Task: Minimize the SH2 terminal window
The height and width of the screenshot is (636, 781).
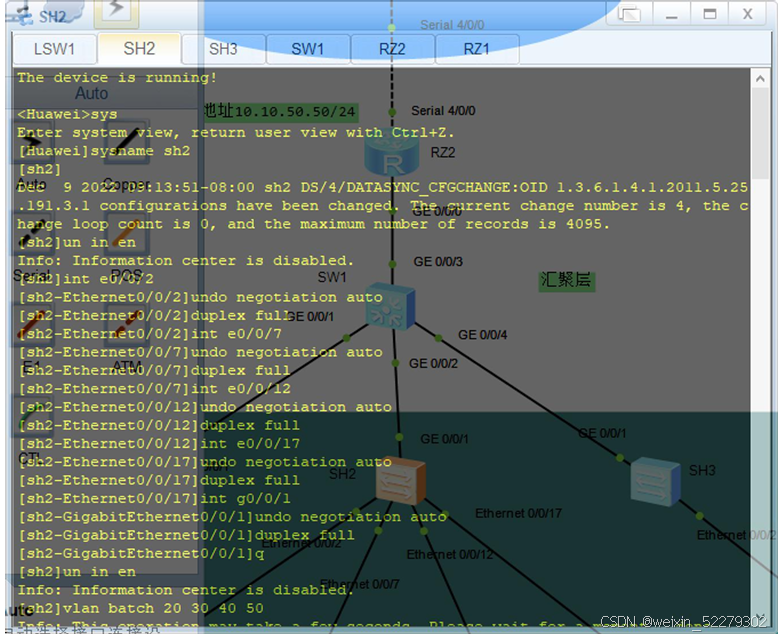Action: click(x=671, y=13)
